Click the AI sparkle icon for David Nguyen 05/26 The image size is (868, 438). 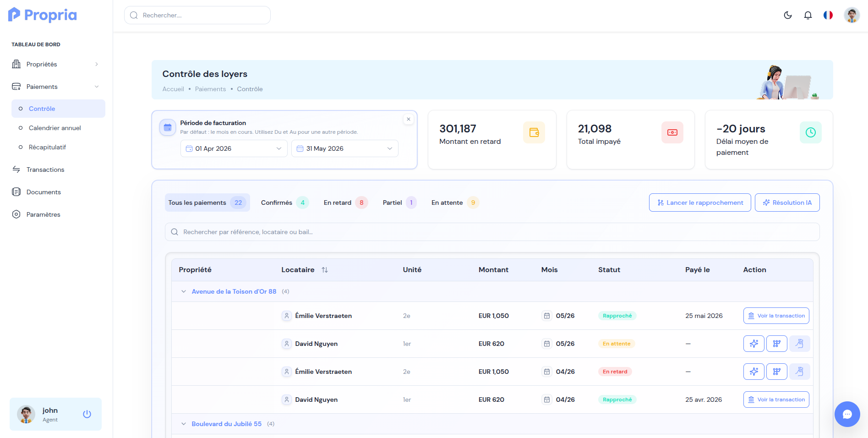tap(754, 344)
